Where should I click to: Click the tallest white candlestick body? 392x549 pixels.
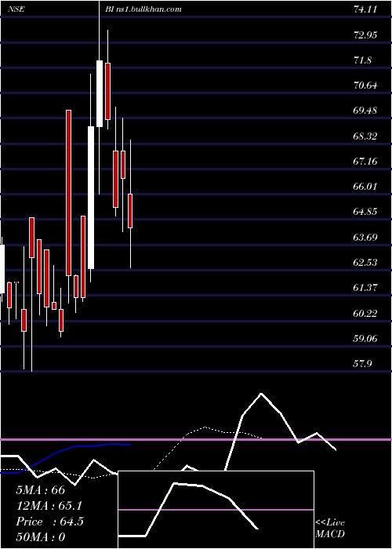pos(91,198)
